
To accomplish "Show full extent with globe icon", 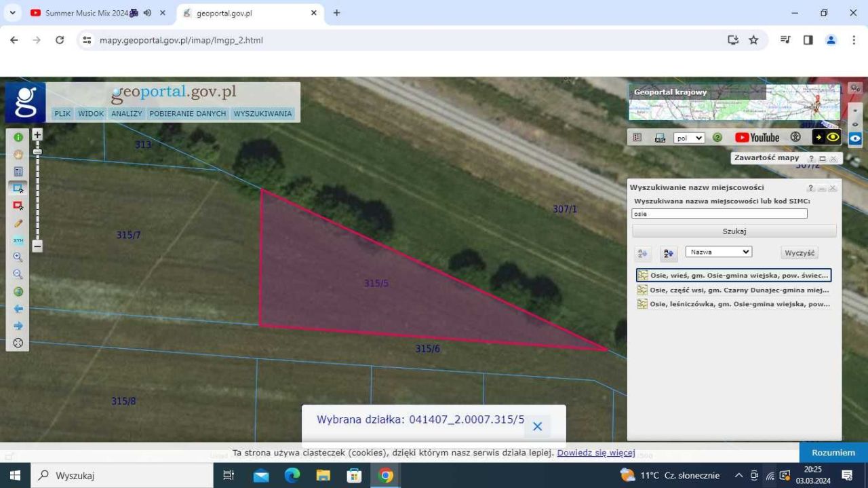I will 18,292.
